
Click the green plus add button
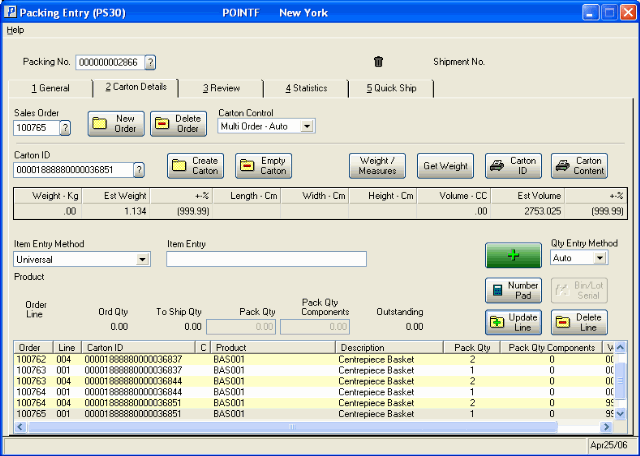point(513,255)
